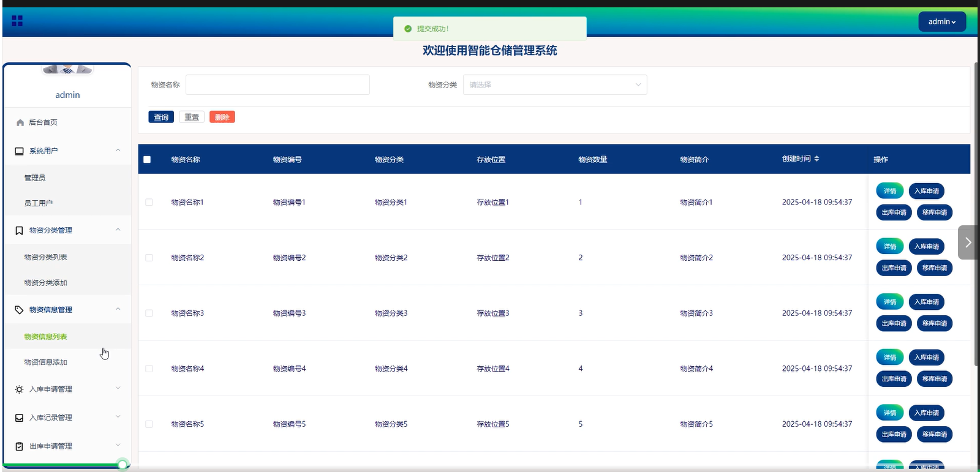980x472 pixels.
Task: Expand the 出库申请管理 menu arrow
Action: point(118,445)
